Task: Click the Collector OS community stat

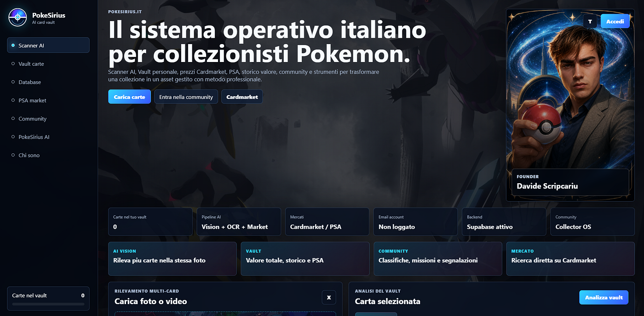Action: point(592,222)
